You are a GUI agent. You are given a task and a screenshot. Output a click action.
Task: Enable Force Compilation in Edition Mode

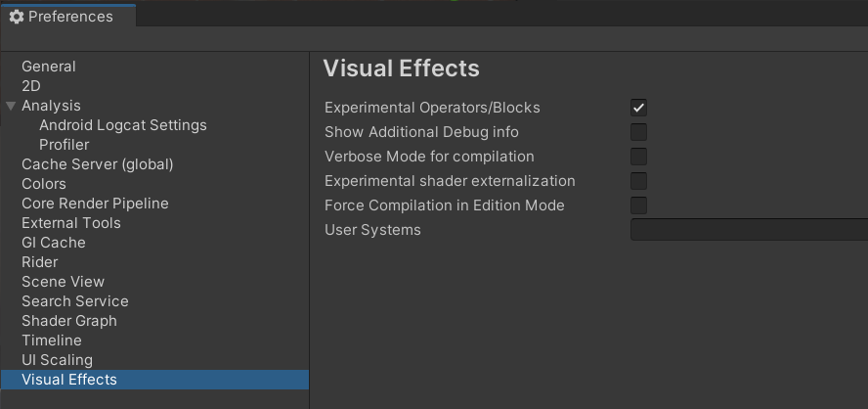pyautogui.click(x=638, y=205)
